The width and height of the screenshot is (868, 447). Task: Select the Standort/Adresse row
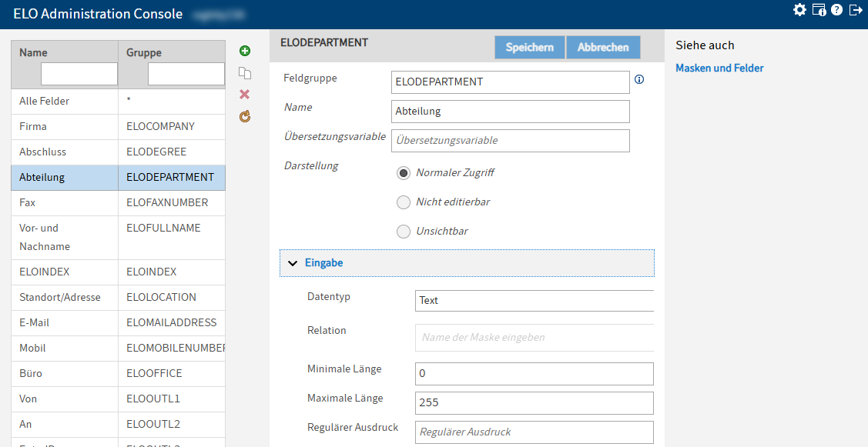pyautogui.click(x=118, y=298)
